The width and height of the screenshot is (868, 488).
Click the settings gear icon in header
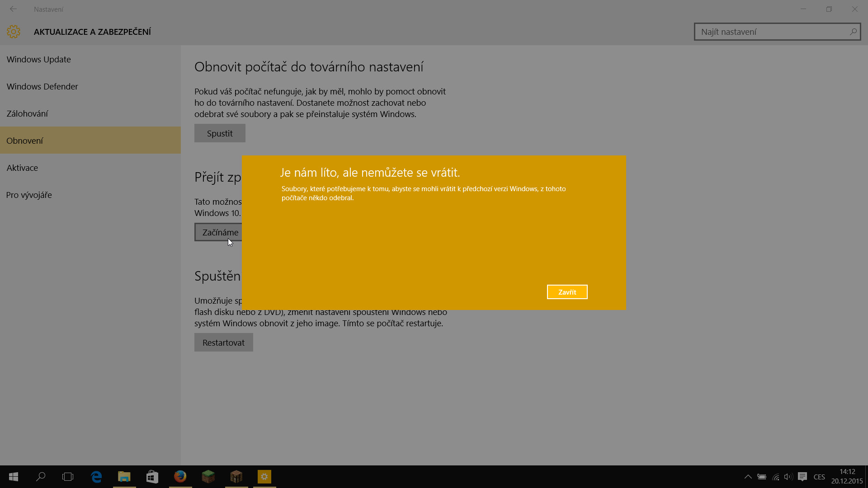click(x=14, y=32)
